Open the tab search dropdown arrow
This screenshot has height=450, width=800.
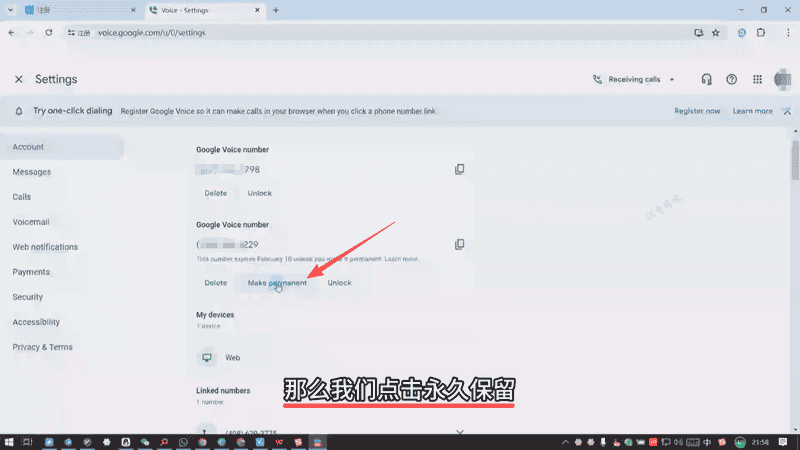[x=10, y=10]
